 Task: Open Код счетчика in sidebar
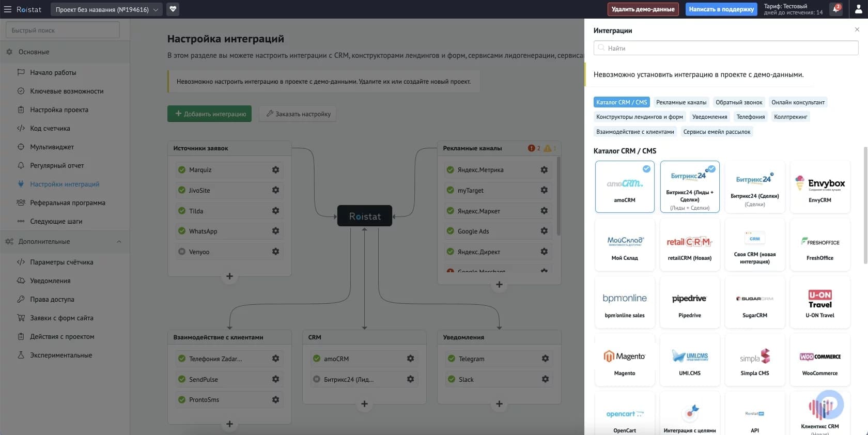click(50, 128)
